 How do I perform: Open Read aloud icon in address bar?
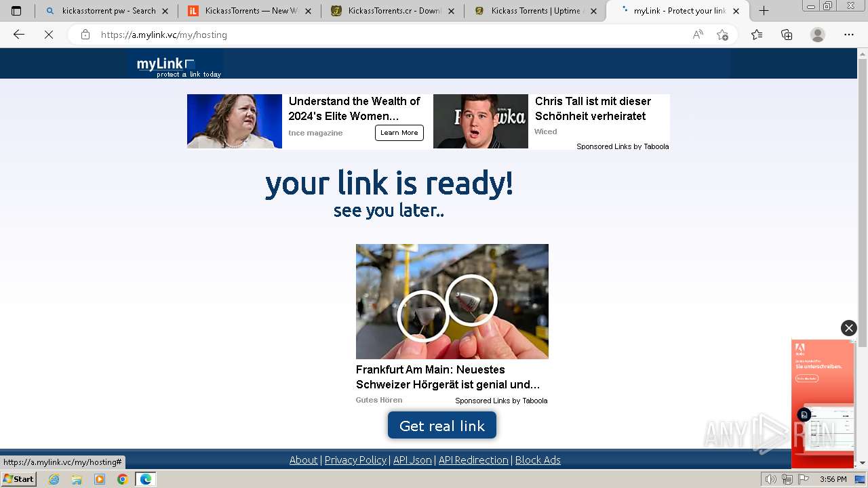click(698, 35)
